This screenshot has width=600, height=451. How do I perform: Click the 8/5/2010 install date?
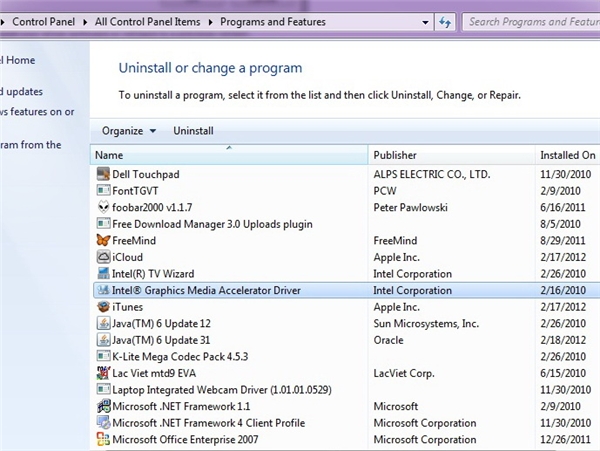click(x=561, y=224)
